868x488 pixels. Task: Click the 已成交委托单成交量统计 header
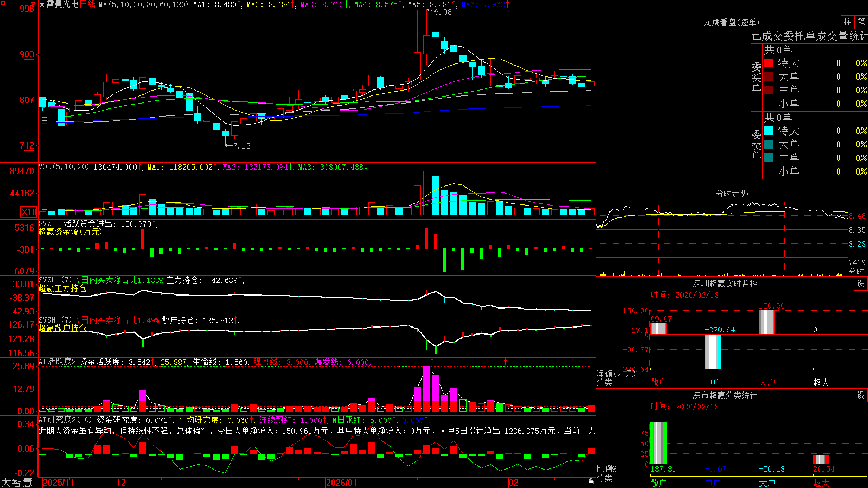pyautogui.click(x=809, y=36)
